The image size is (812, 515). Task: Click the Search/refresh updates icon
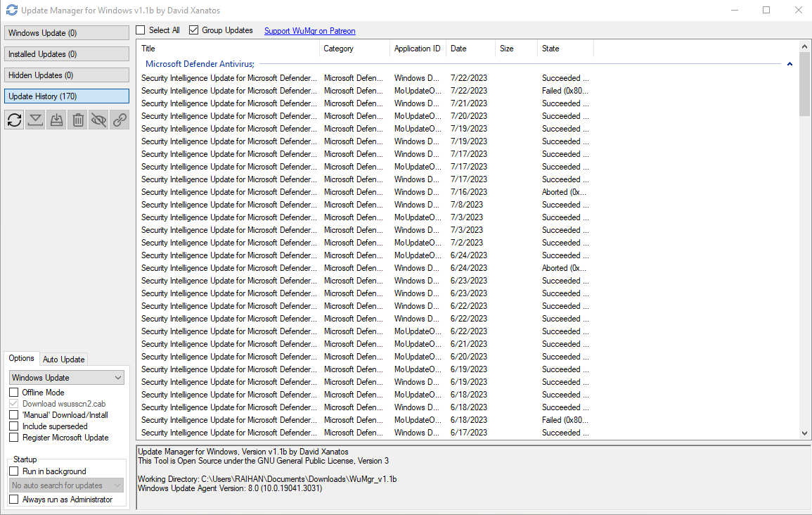pos(15,120)
